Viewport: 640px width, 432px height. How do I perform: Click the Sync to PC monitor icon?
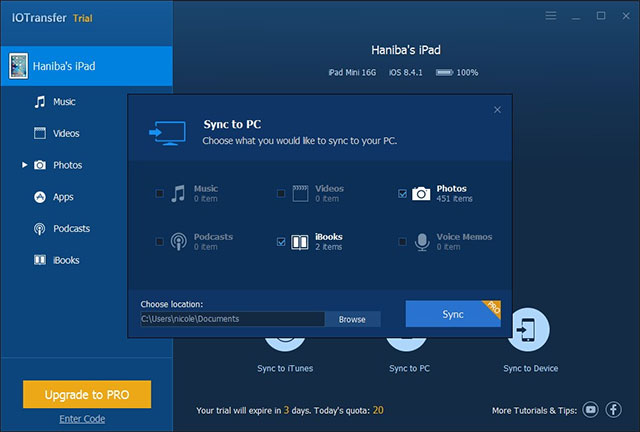[x=167, y=133]
